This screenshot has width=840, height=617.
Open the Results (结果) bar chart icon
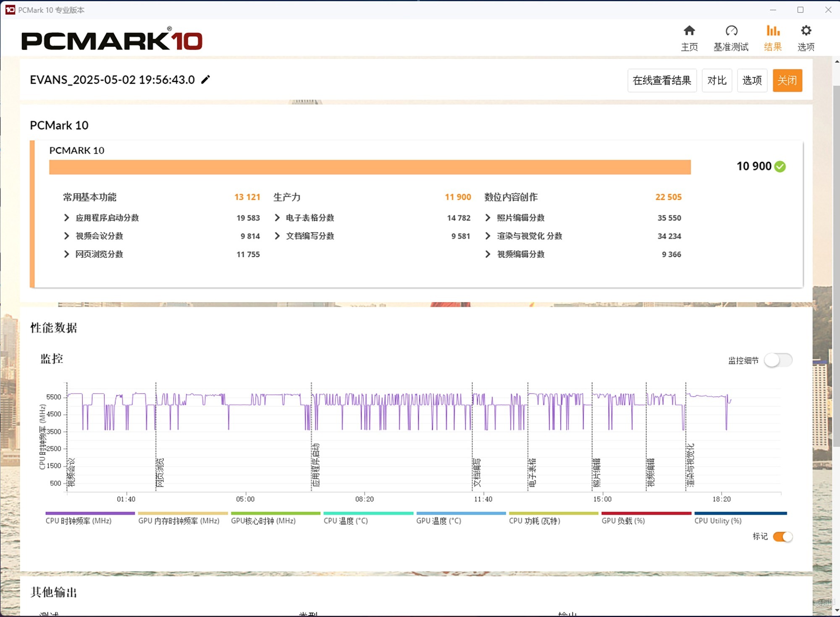coord(773,31)
